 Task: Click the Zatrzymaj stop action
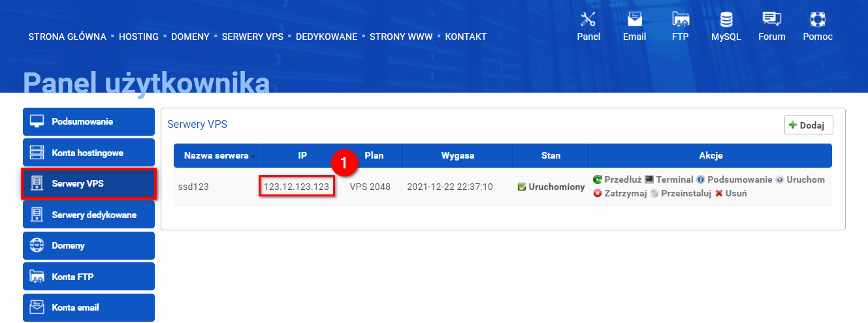620,193
